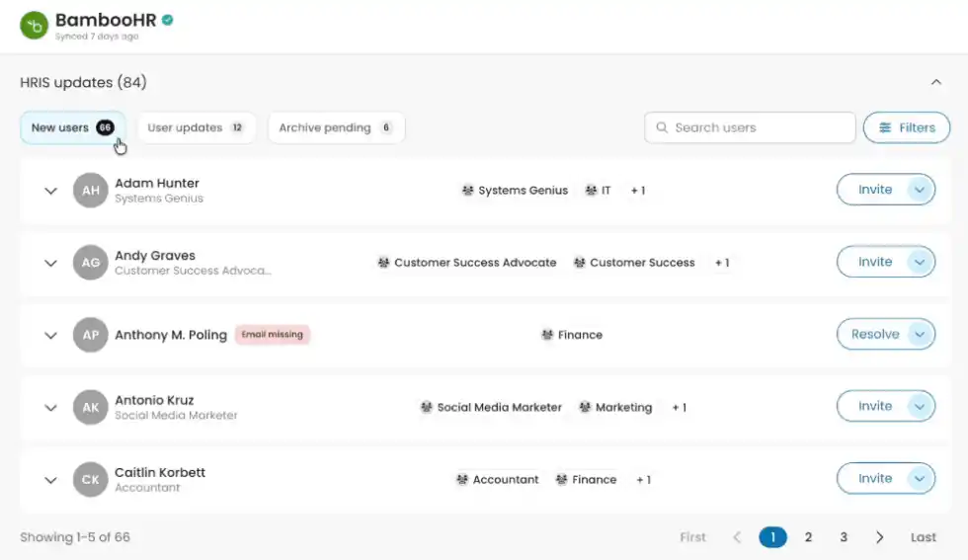Viewport: 968px width, 560px height.
Task: Open the Invite dropdown arrow for Adam Hunter
Action: pyautogui.click(x=920, y=190)
